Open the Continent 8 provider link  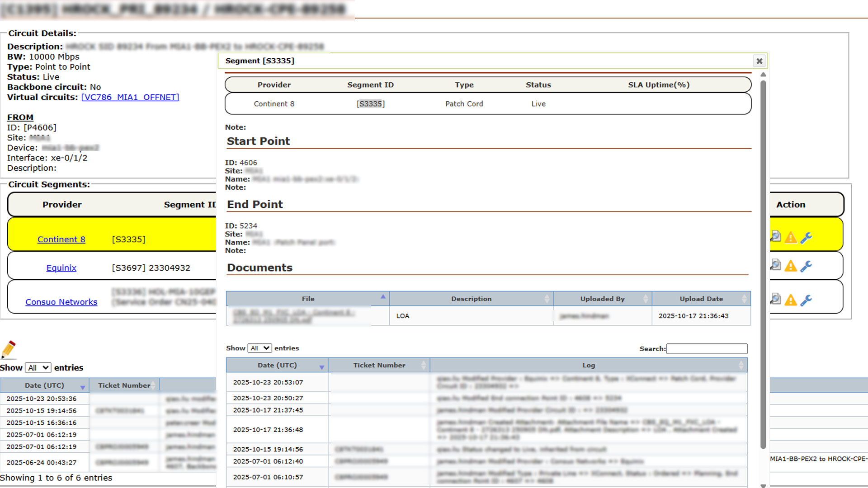[x=61, y=239]
